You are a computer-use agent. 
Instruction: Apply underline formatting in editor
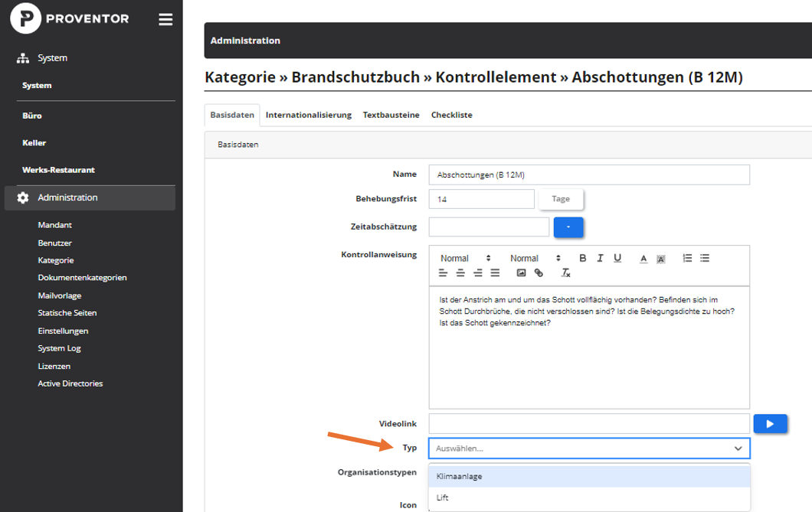(x=617, y=258)
